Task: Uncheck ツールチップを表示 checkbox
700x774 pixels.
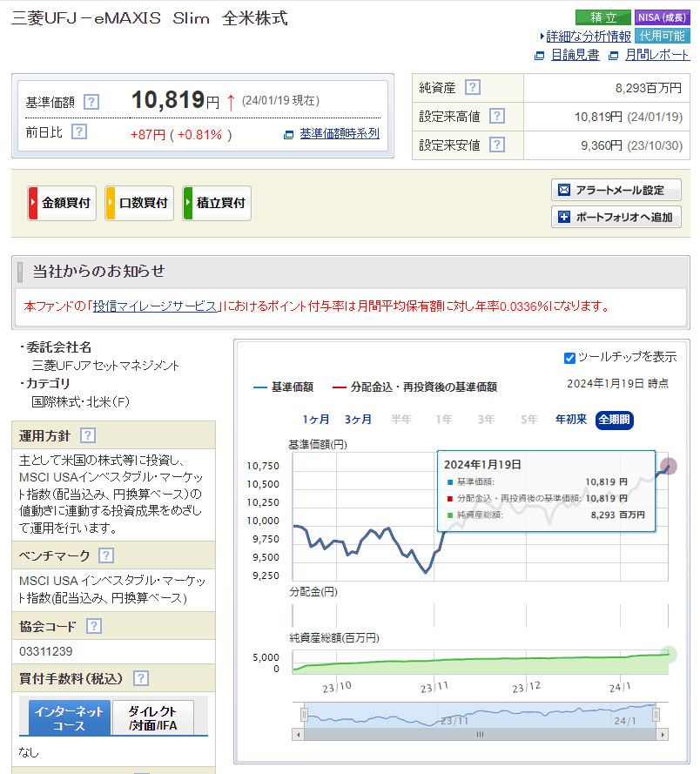Action: coord(569,357)
